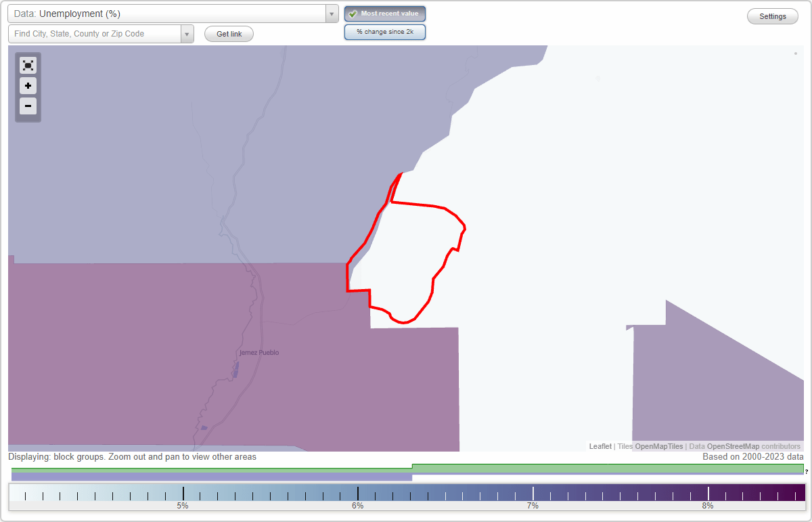Open the Settings panel
The width and height of the screenshot is (812, 522).
pos(772,16)
